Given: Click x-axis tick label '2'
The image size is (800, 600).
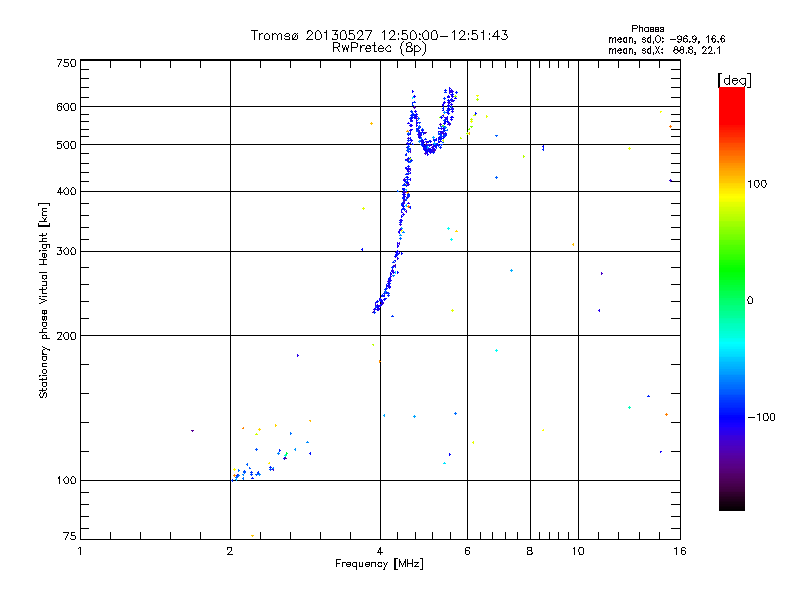Looking at the screenshot, I should coord(230,551).
